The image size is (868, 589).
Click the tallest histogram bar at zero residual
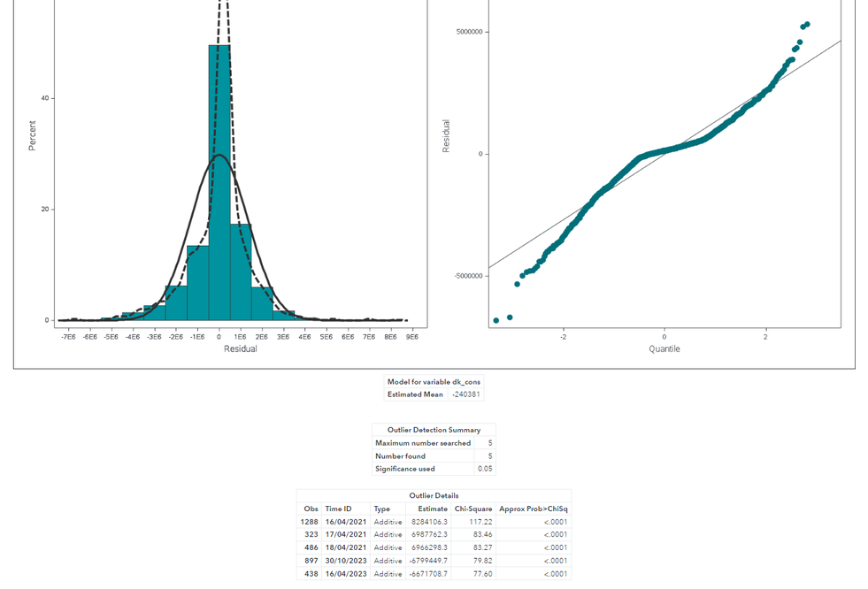pos(219,182)
